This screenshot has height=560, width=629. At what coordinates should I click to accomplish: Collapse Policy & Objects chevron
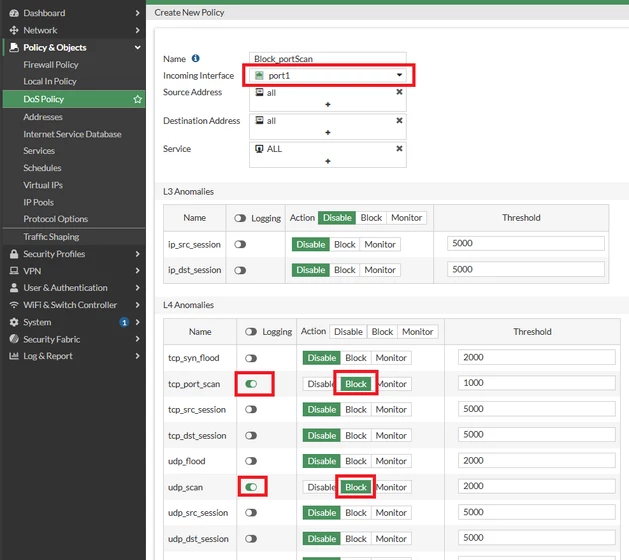tap(138, 48)
